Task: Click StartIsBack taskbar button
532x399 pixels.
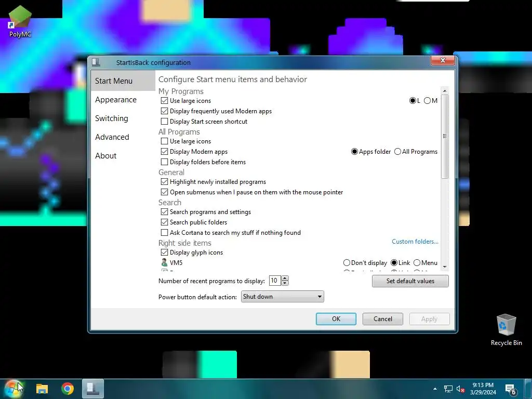Action: point(93,389)
